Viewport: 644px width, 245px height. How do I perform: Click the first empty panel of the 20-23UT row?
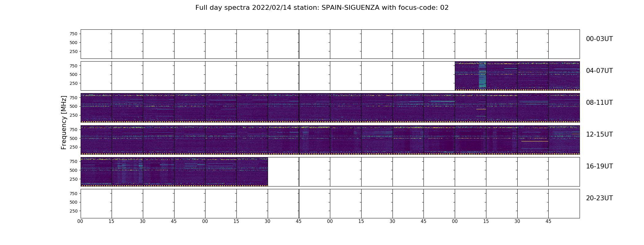pyautogui.click(x=96, y=203)
